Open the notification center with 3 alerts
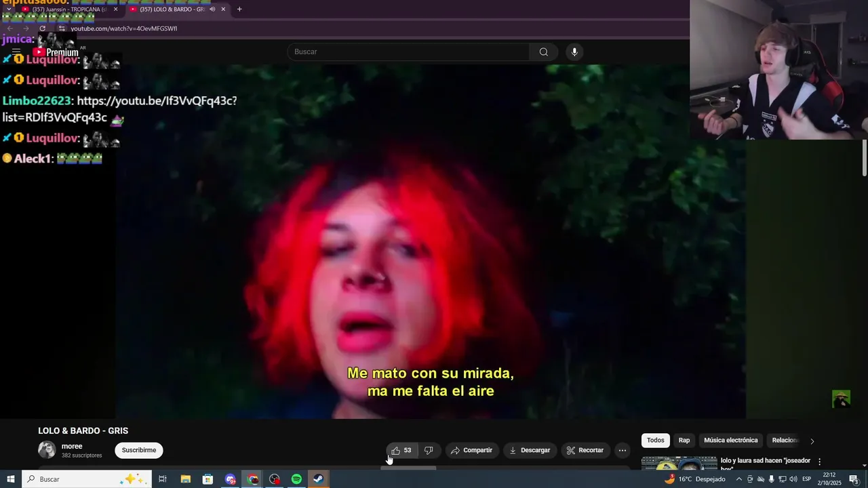The width and height of the screenshot is (868, 488). pyautogui.click(x=854, y=479)
